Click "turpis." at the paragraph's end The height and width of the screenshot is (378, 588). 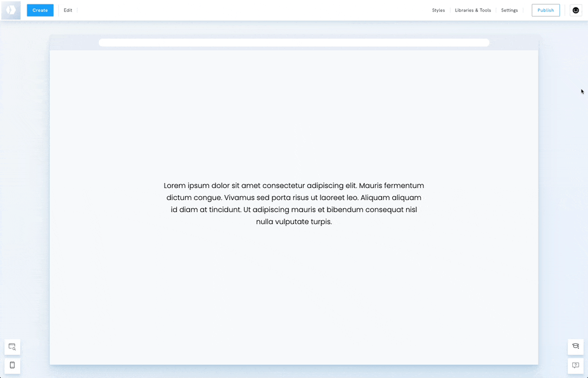point(321,222)
